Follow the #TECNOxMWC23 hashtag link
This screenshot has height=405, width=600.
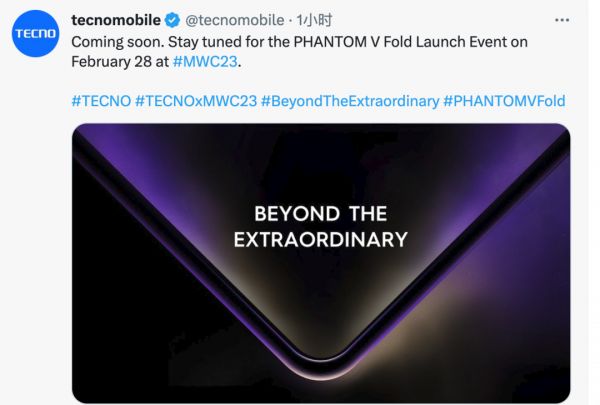click(194, 100)
